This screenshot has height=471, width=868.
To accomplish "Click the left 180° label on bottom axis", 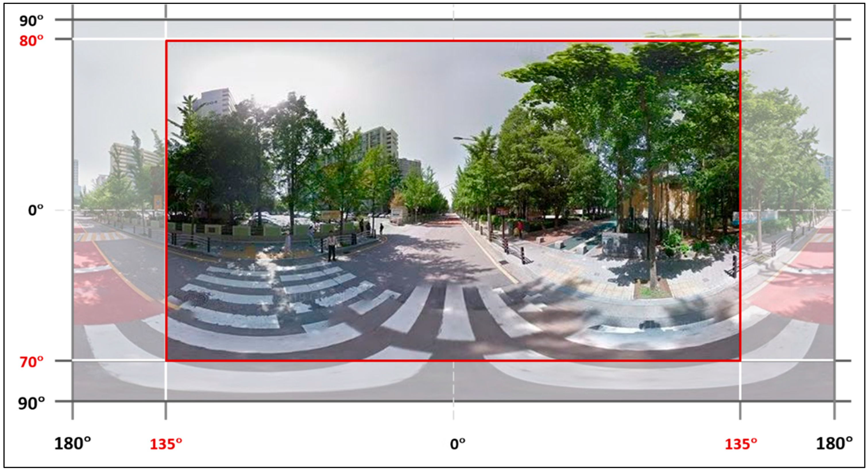I will 72,444.
